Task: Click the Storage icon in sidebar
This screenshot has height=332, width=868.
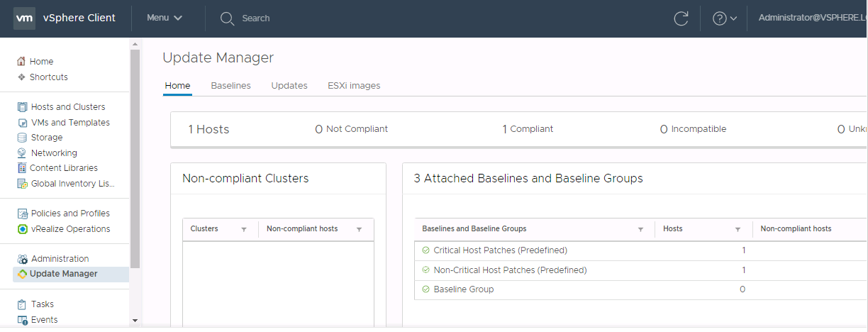Action: 23,138
